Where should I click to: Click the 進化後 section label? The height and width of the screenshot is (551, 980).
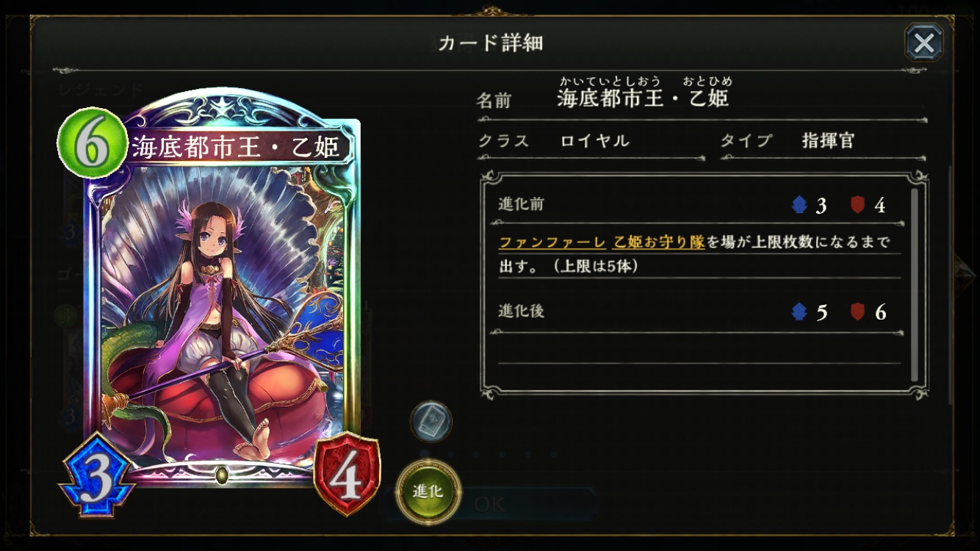point(521,311)
